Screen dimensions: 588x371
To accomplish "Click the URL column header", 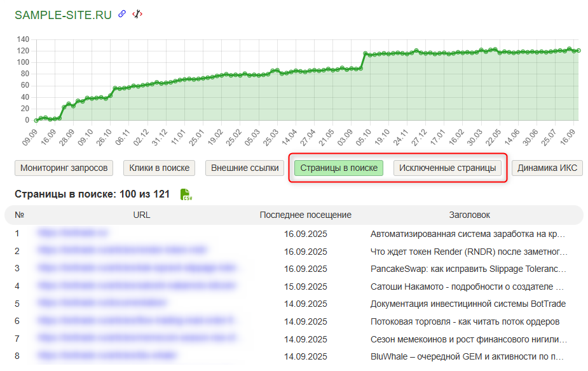I will pos(142,215).
